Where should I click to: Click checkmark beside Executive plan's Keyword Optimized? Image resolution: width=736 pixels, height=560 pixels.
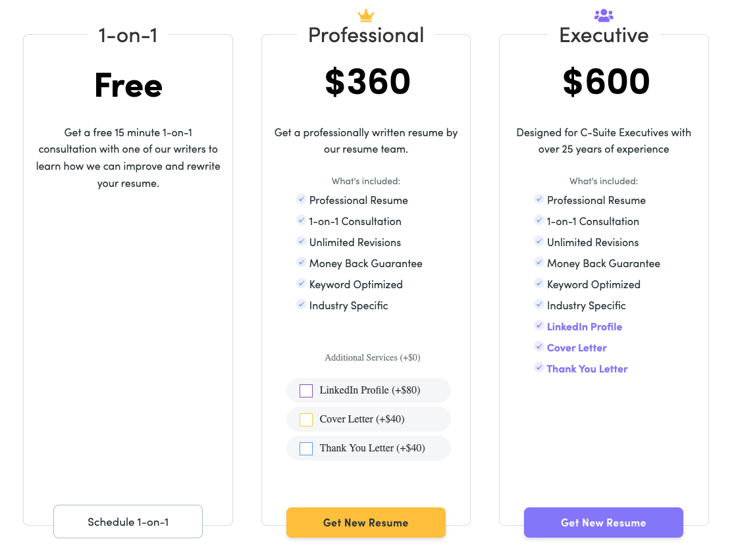[x=539, y=283]
